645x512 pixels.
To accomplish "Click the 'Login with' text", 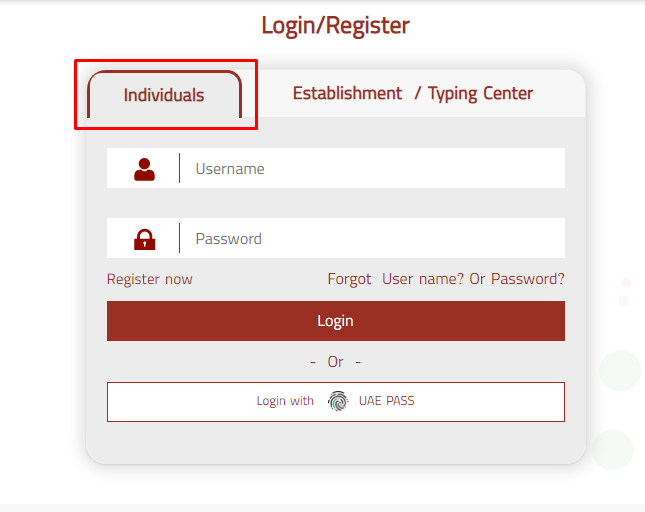I will pos(285,401).
